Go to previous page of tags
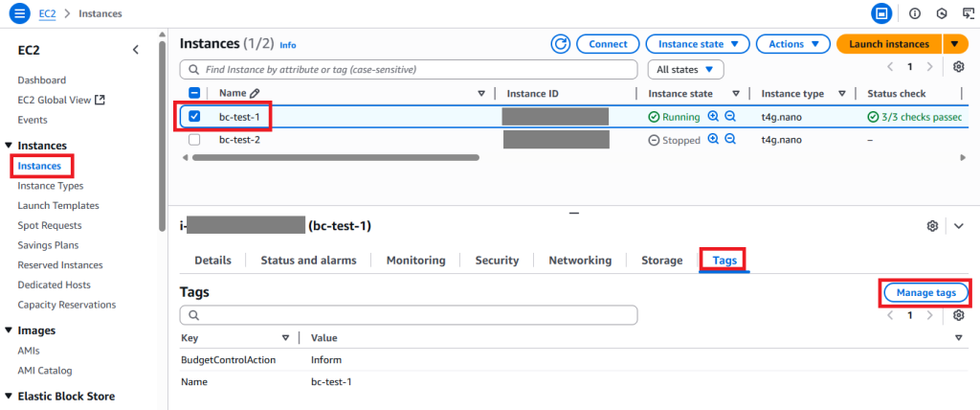Viewport: 980px width, 410px height. click(891, 315)
